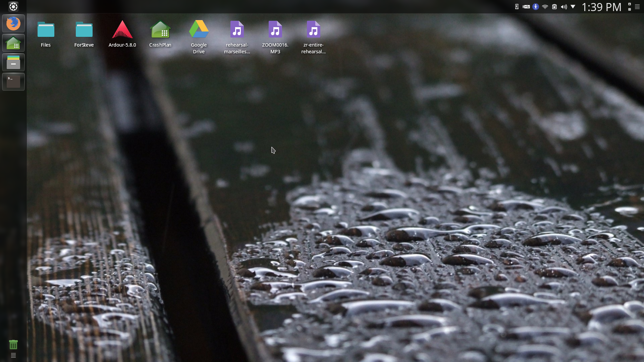Select the Ardour-5.8.0 desktop icon

coord(122,34)
